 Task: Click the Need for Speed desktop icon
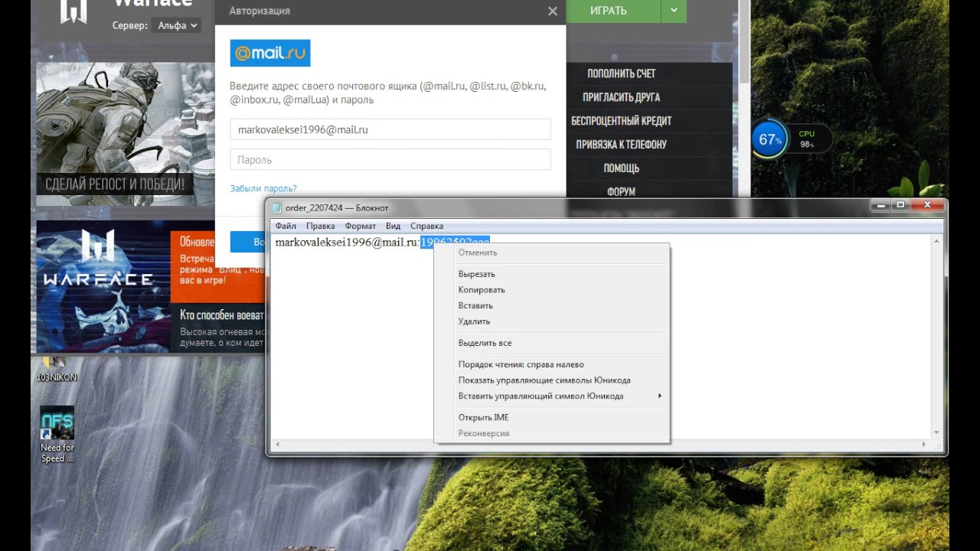pos(57,434)
